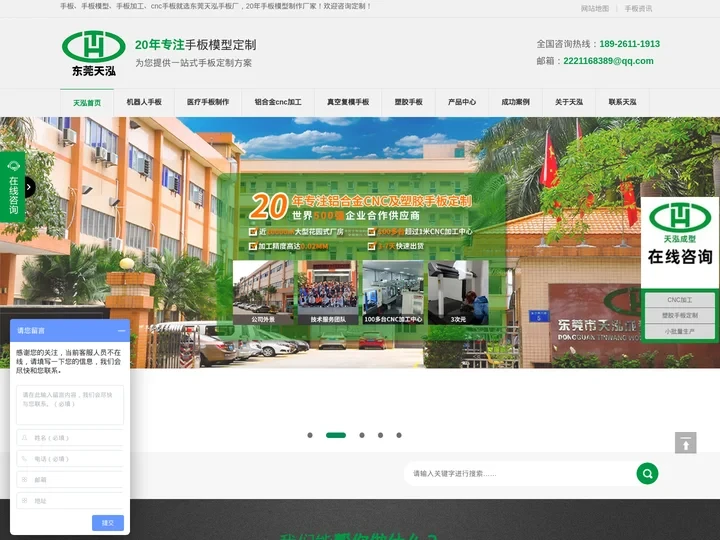This screenshot has width=720, height=540.
Task: Open the 关于天泓 menu item
Action: pos(569,102)
